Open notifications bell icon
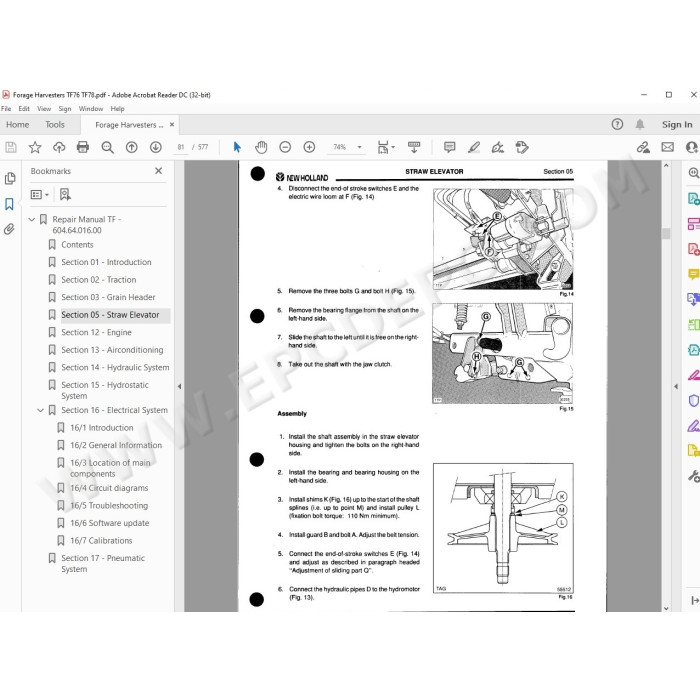This screenshot has width=700, height=700. click(x=640, y=124)
